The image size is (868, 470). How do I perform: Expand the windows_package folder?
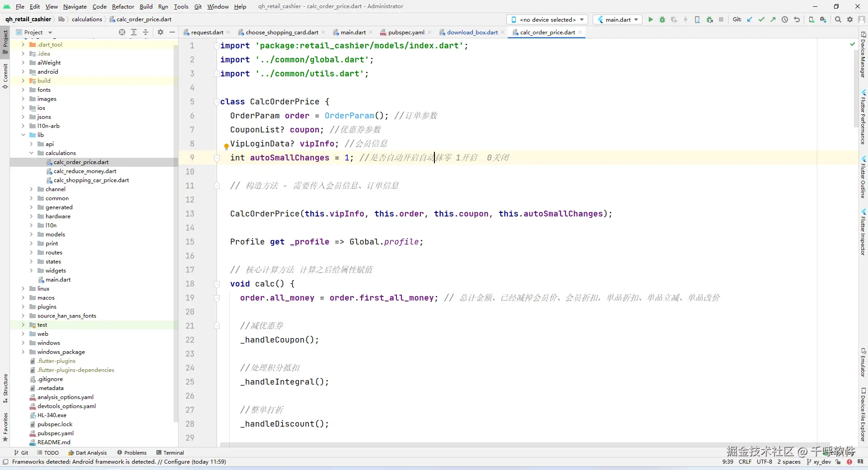click(x=23, y=352)
